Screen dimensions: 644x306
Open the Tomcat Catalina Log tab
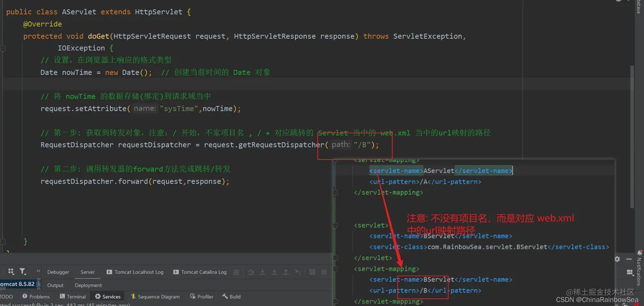pyautogui.click(x=200, y=272)
